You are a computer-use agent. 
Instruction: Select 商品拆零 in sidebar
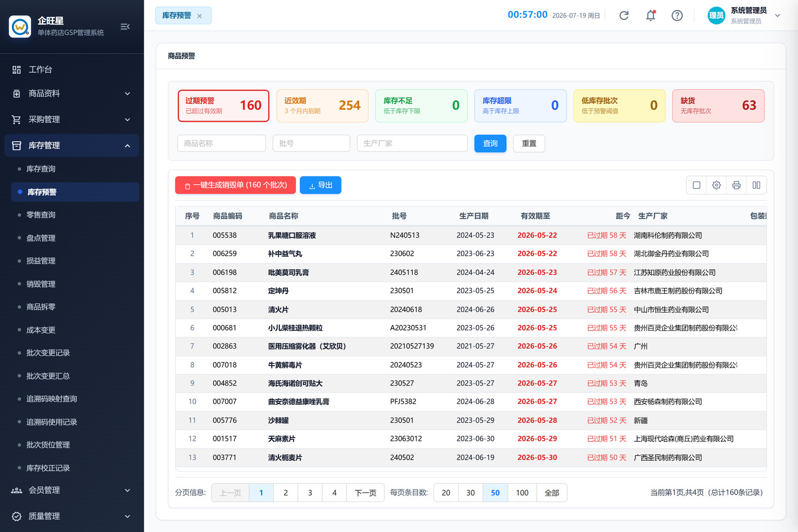75,307
